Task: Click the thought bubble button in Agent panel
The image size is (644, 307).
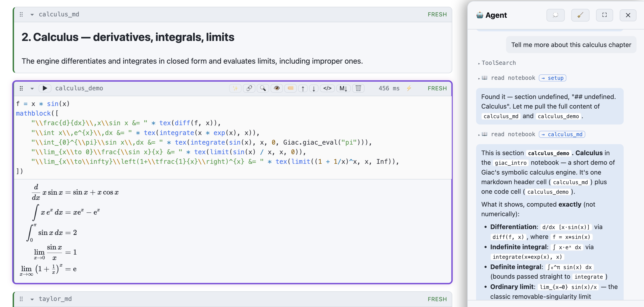Action: coord(555,15)
